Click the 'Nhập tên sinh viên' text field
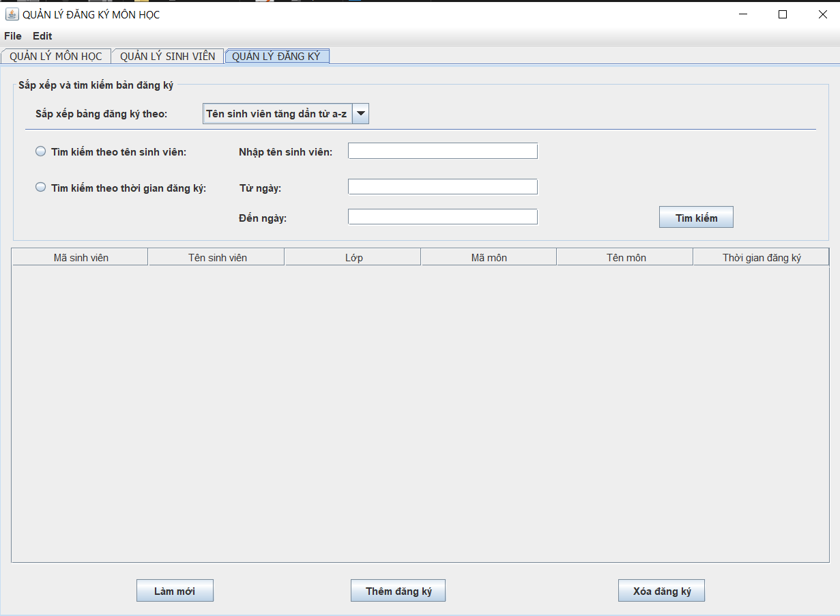 443,151
